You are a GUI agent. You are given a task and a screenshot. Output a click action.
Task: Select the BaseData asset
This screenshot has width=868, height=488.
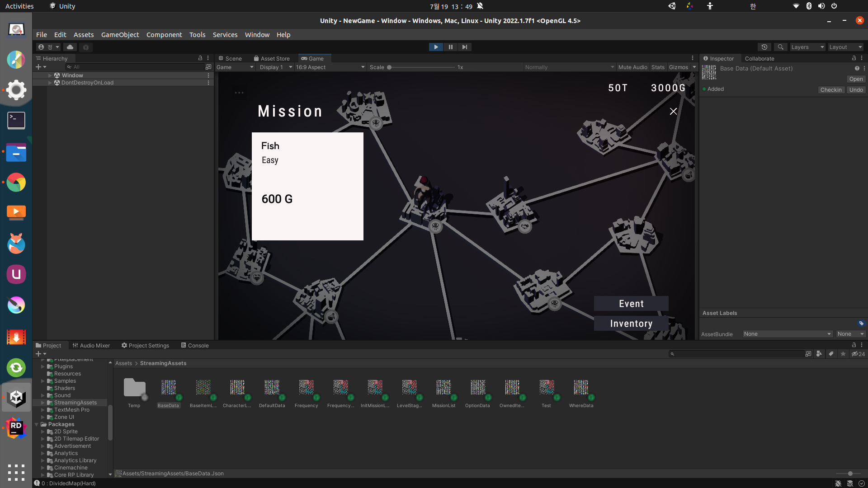pyautogui.click(x=169, y=392)
